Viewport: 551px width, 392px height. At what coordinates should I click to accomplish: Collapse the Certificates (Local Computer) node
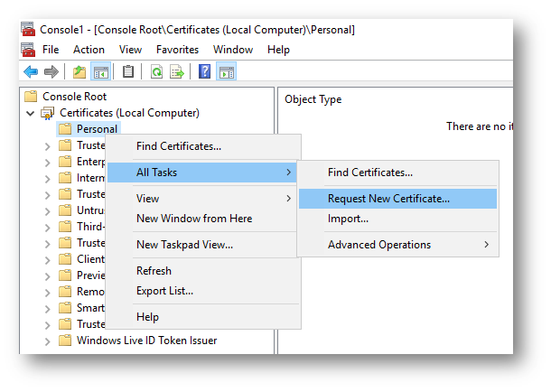31,113
